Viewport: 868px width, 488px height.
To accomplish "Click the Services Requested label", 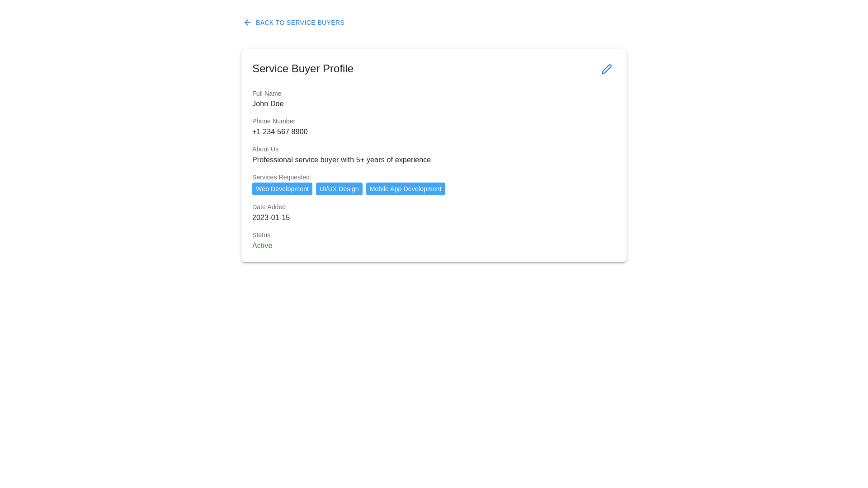I will coord(281,177).
